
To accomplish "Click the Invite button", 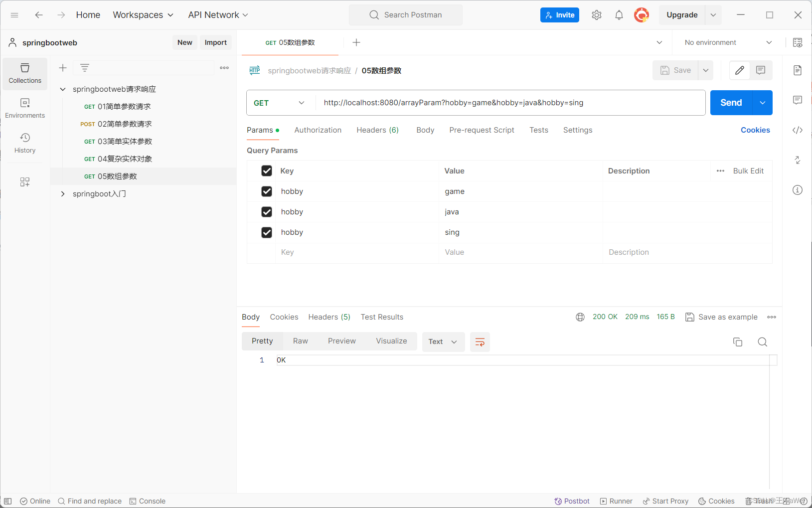I will (x=560, y=15).
